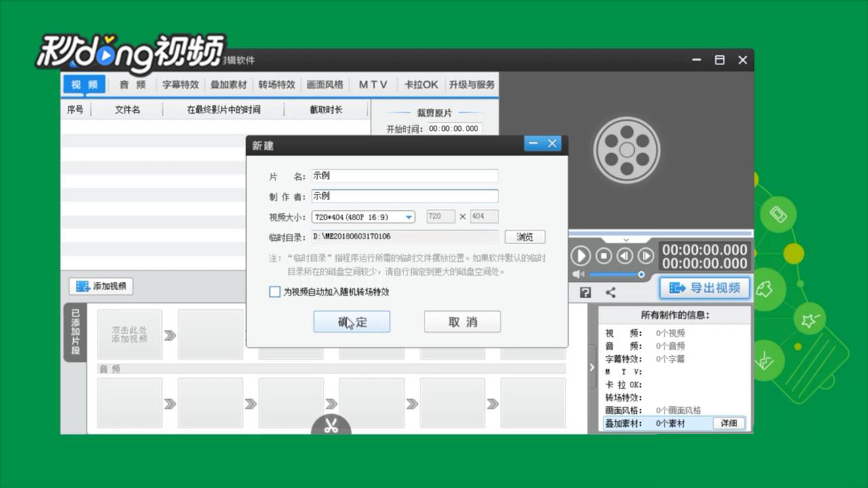Select the 字幕特效 0个字幕 info row
The width and height of the screenshot is (868, 488).
(675, 359)
